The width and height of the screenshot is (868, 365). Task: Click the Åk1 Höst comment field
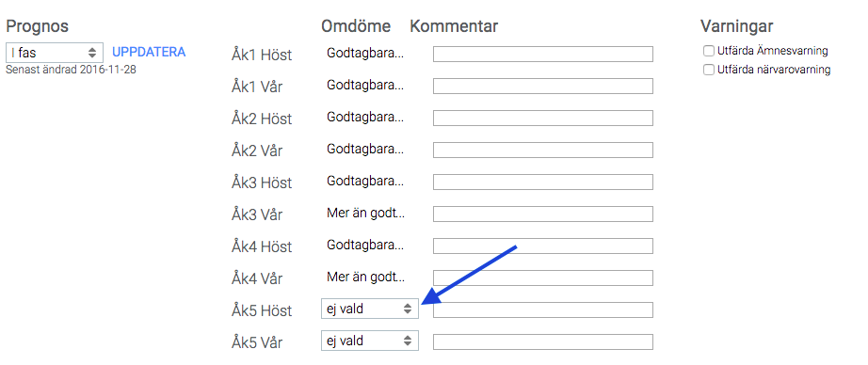542,55
